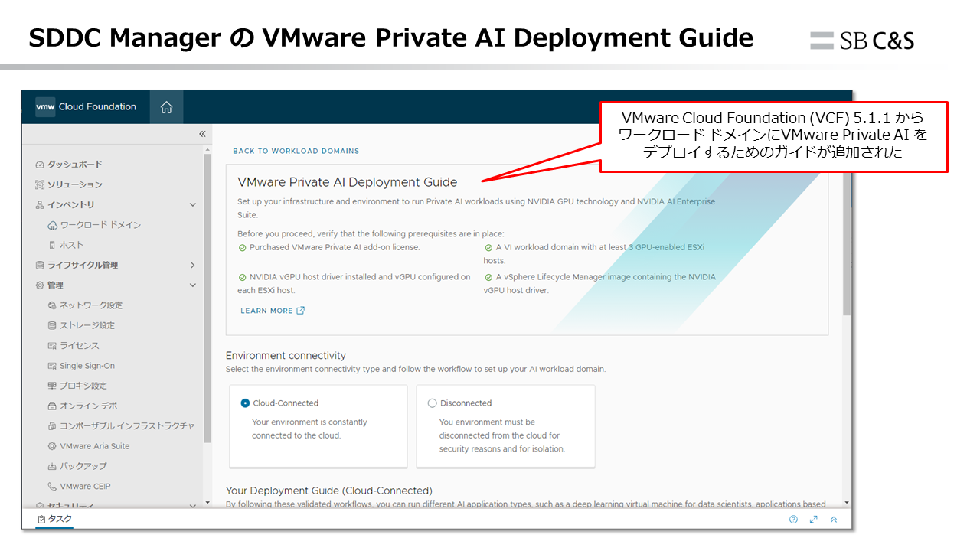Open ライセンス item
Screen dimensions: 980x551
[80, 345]
